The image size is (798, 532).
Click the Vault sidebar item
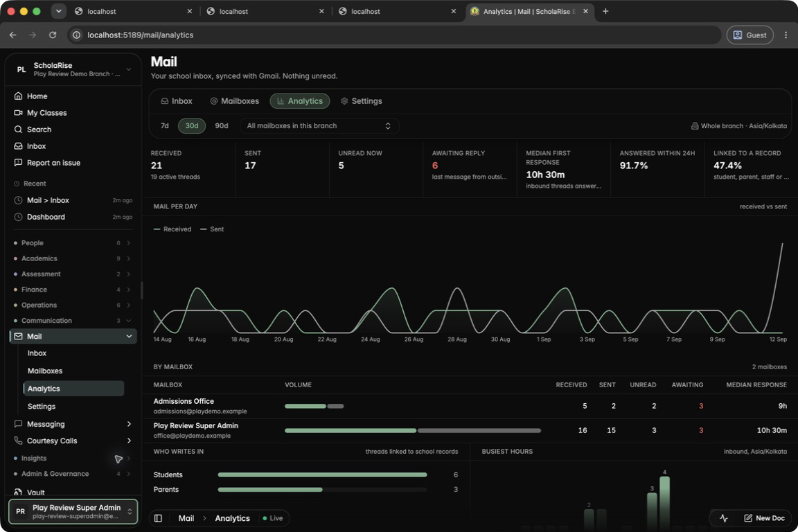click(30, 493)
